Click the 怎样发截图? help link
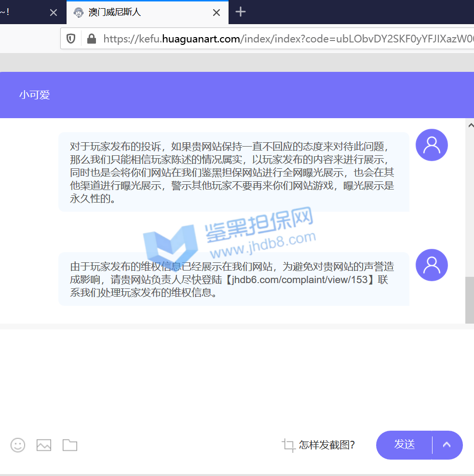474x476 pixels. click(327, 445)
